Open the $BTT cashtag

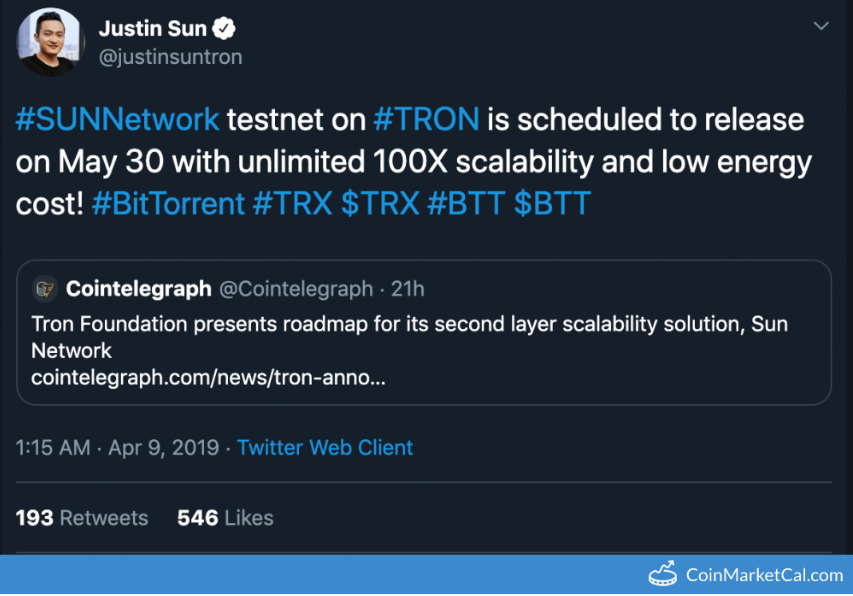click(x=552, y=204)
